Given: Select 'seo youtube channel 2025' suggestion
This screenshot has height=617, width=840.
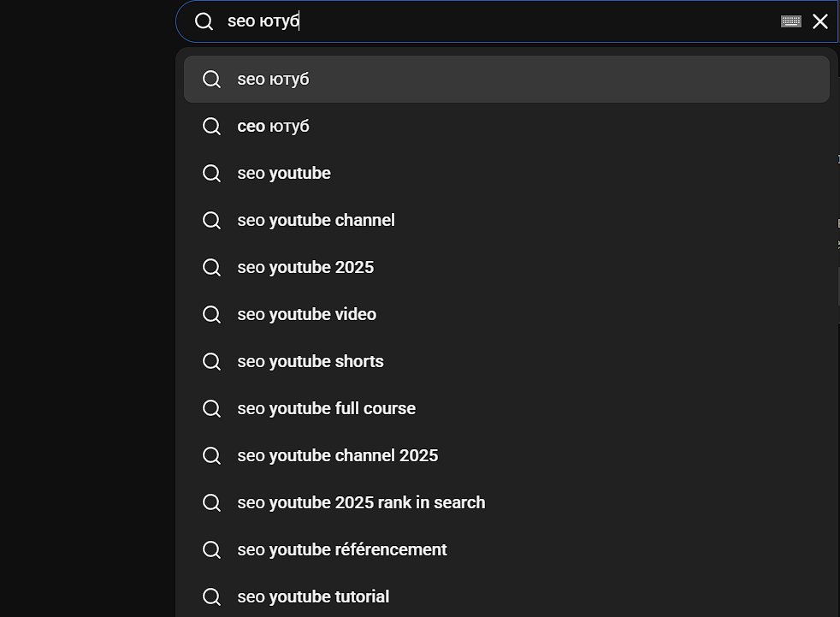Looking at the screenshot, I should click(x=338, y=456).
